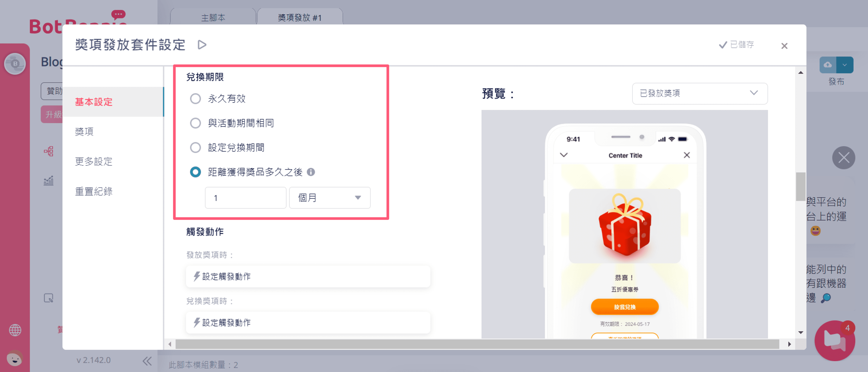
Task: Select 與活動期間相同 radio option
Action: 195,123
